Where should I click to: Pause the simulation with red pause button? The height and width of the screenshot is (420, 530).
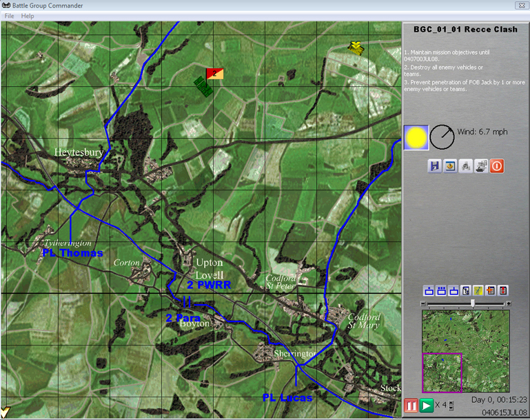point(411,406)
